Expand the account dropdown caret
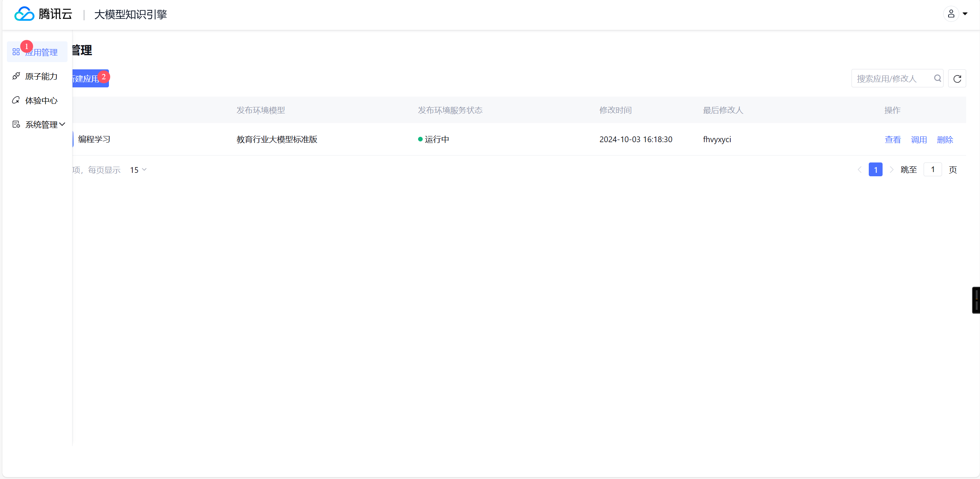Viewport: 980px width, 479px height. (965, 14)
